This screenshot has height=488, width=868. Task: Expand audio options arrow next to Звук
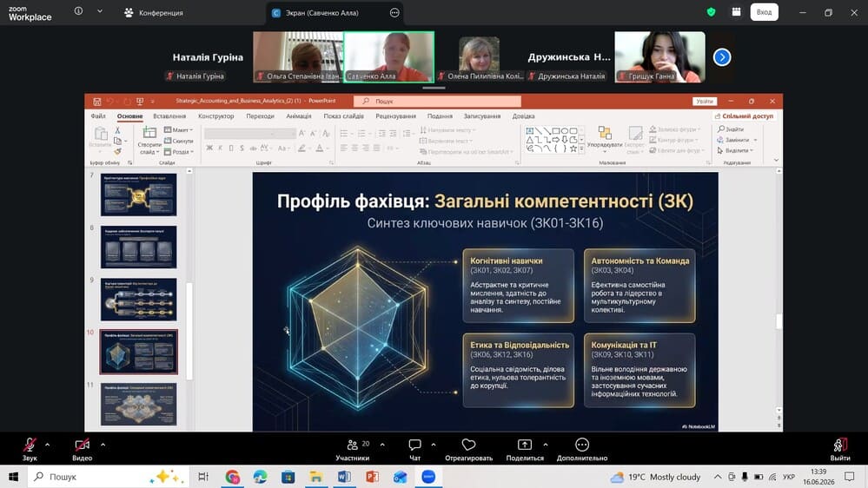coord(47,445)
